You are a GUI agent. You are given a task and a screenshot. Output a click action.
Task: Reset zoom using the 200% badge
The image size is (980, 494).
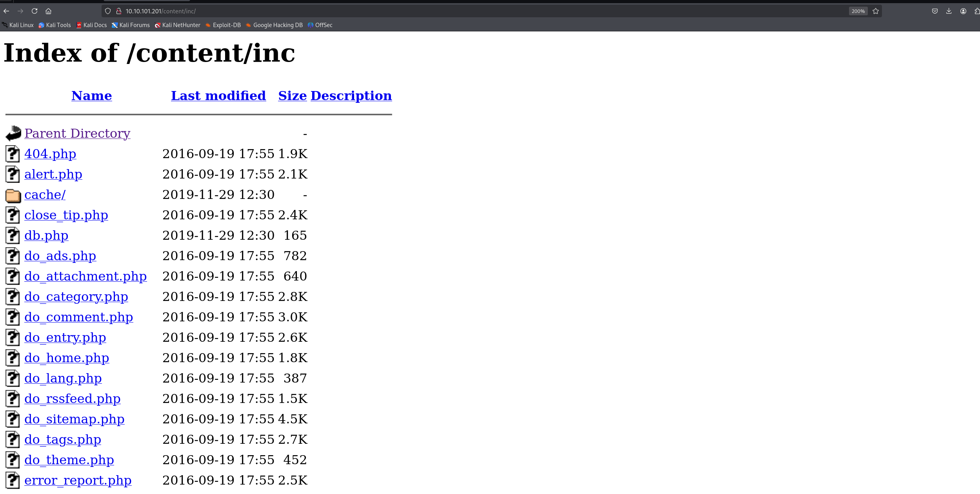858,11
